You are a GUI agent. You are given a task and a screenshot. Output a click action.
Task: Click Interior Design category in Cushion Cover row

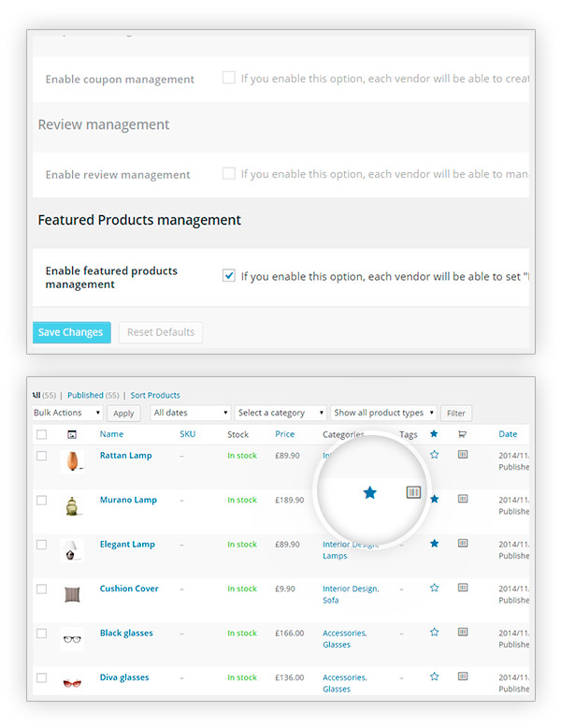tap(351, 589)
